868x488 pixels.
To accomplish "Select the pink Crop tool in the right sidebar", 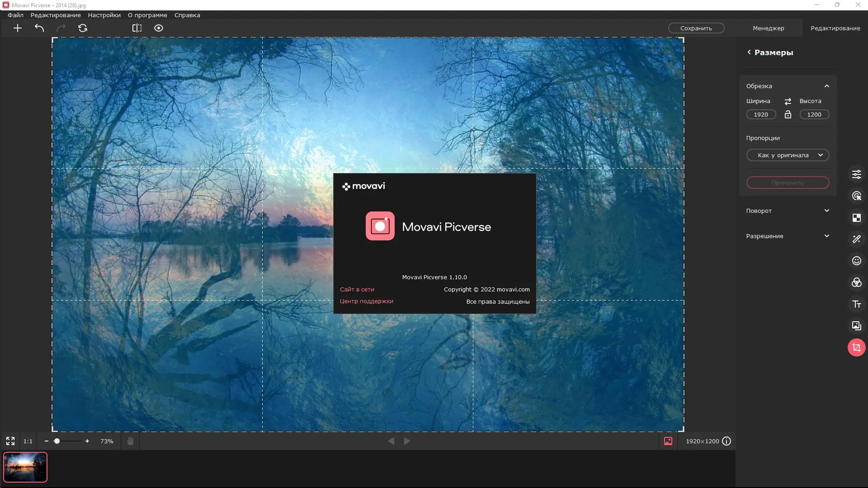I will pos(857,347).
